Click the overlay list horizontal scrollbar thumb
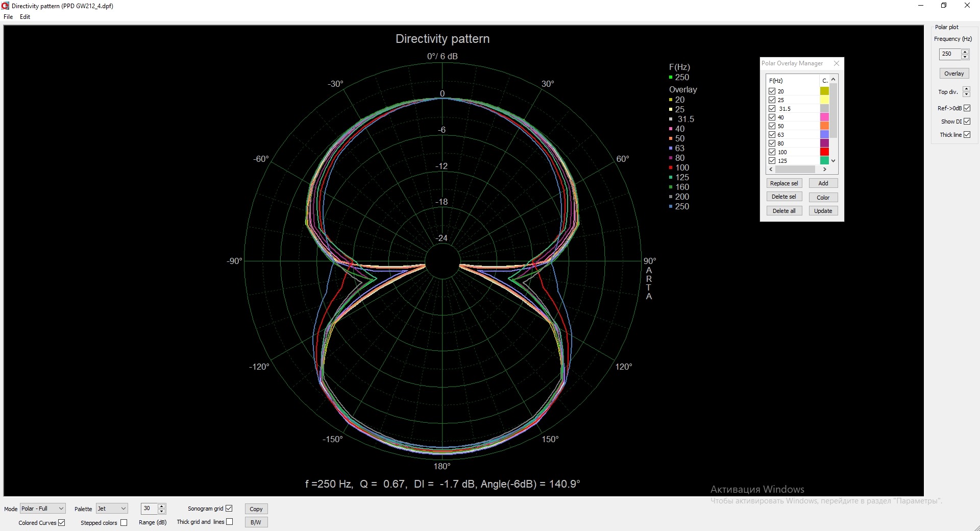The width and height of the screenshot is (980, 531). coord(795,170)
